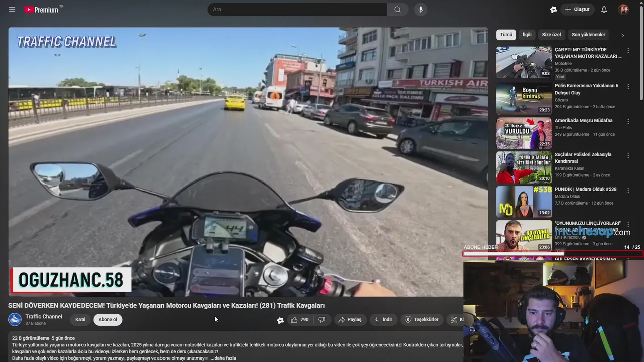Click the 87 B abone subscriber count
The width and height of the screenshot is (644, 362).
coord(36,324)
